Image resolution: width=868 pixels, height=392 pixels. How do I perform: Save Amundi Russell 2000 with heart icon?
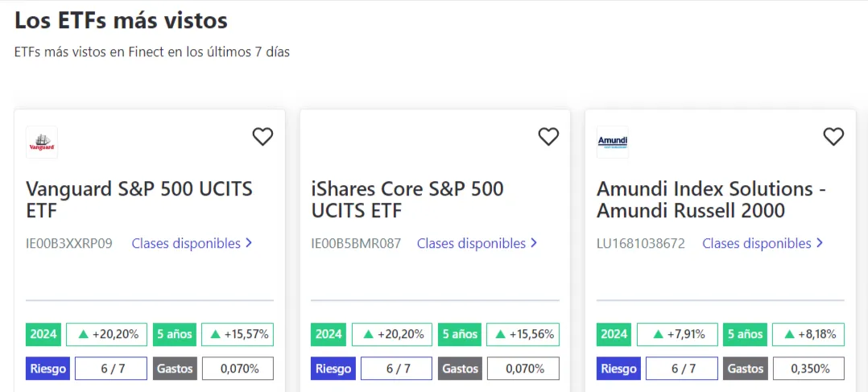click(x=833, y=137)
